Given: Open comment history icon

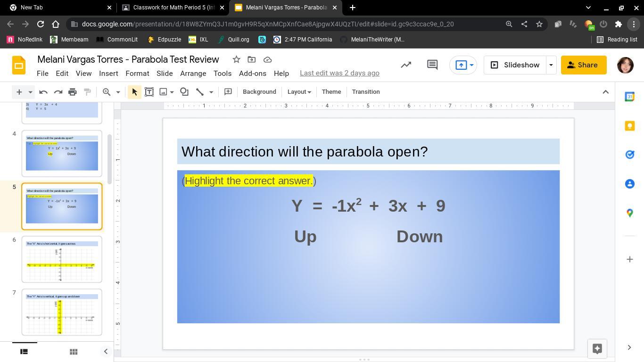Looking at the screenshot, I should [x=432, y=65].
